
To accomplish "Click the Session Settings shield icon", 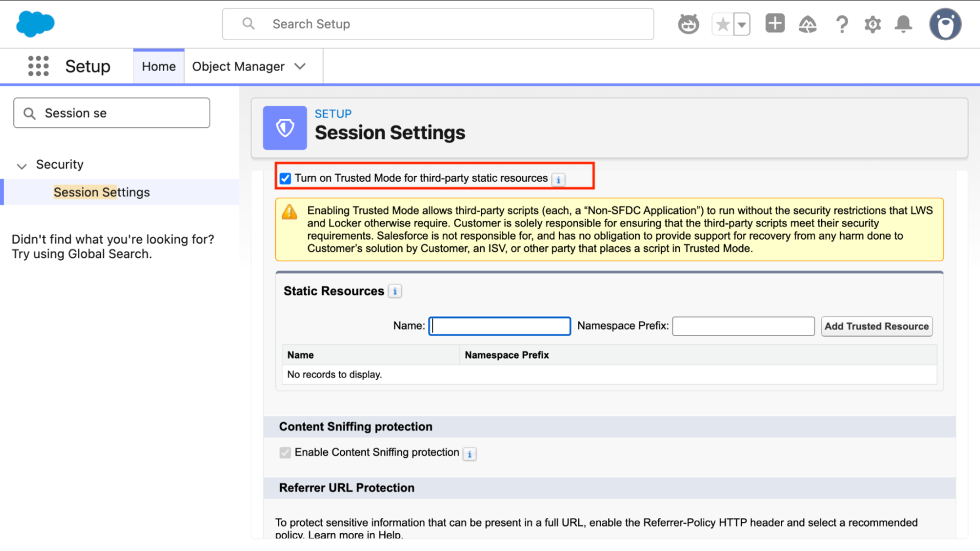I will (285, 128).
